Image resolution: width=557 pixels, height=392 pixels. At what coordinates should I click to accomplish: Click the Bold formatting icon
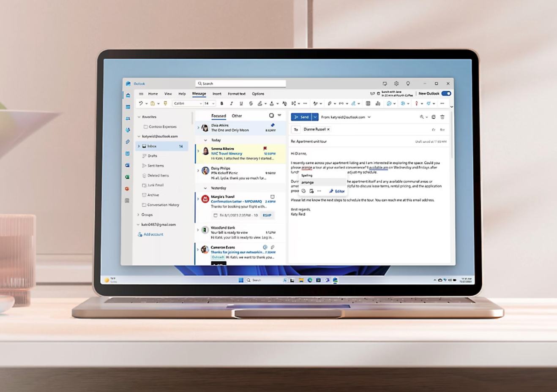pos(222,103)
